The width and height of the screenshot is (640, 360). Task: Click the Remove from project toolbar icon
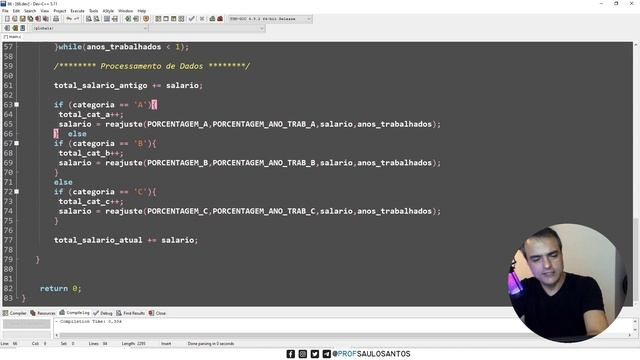(136, 19)
